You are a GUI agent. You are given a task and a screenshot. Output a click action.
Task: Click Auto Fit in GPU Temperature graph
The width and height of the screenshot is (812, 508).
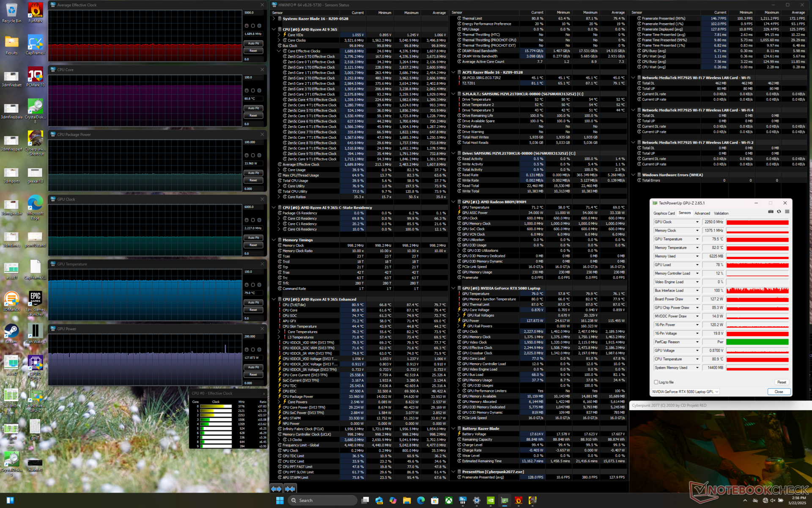(x=253, y=303)
